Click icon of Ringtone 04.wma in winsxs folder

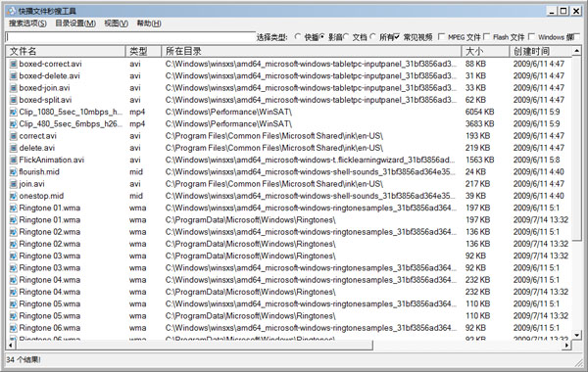tap(14, 280)
